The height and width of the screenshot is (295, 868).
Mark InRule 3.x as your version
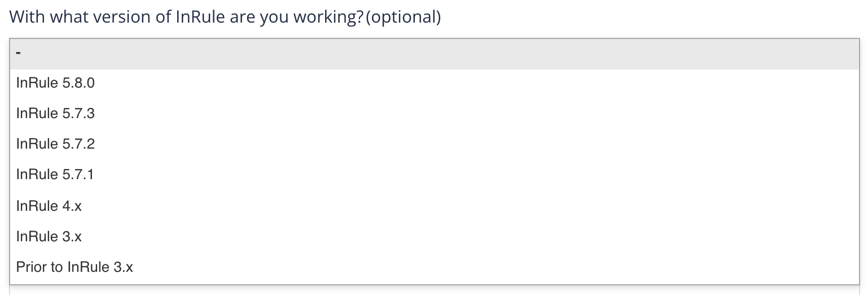coord(49,236)
